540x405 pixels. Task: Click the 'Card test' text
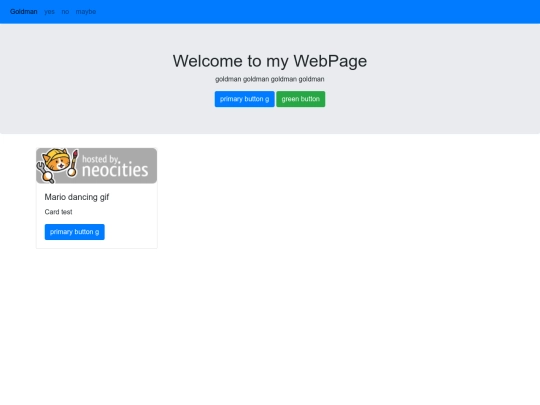pyautogui.click(x=59, y=212)
